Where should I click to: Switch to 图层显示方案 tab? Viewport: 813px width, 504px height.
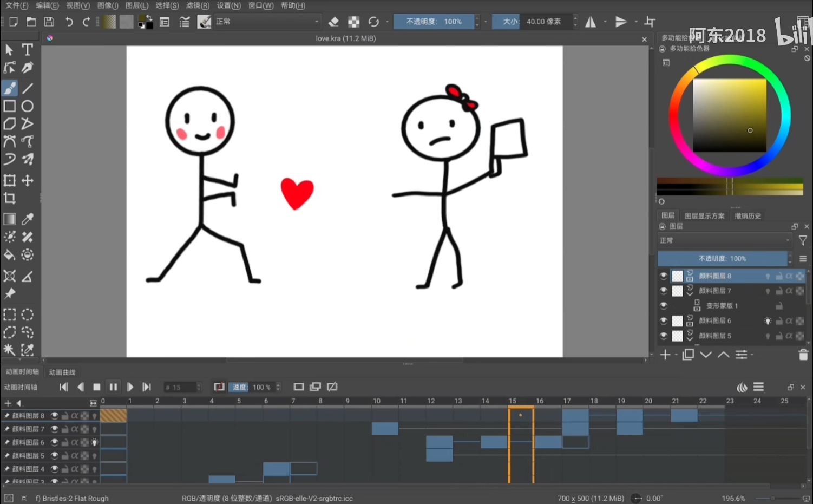point(704,215)
